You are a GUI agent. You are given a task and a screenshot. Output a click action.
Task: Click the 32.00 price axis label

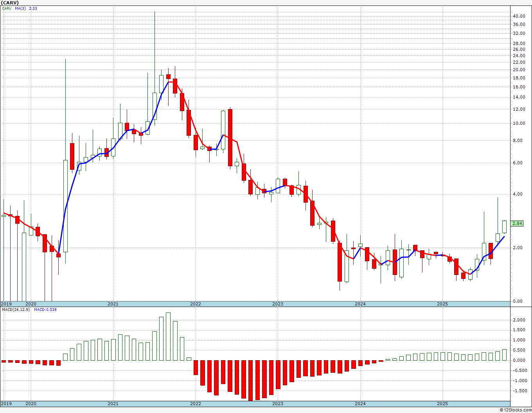pyautogui.click(x=519, y=33)
